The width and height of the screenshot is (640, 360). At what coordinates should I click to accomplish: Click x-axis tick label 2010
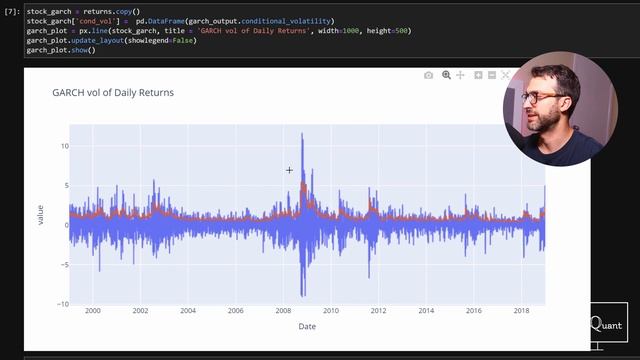tap(331, 311)
